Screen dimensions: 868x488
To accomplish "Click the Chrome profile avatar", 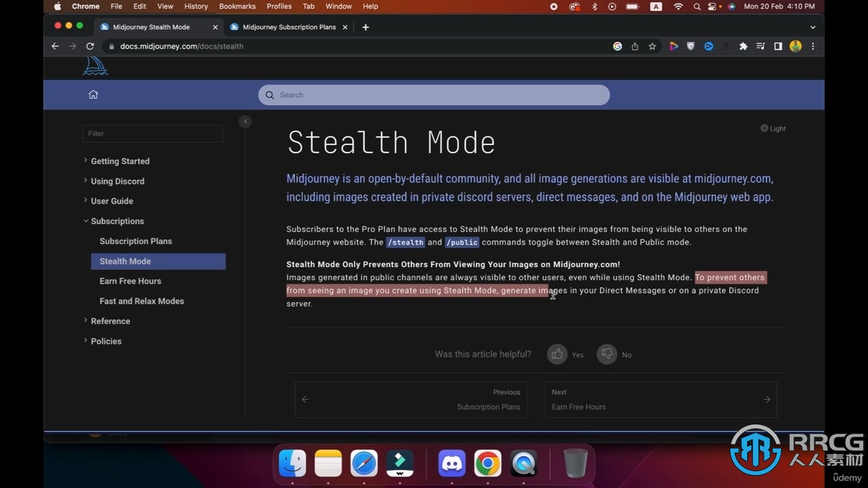I will pyautogui.click(x=795, y=46).
